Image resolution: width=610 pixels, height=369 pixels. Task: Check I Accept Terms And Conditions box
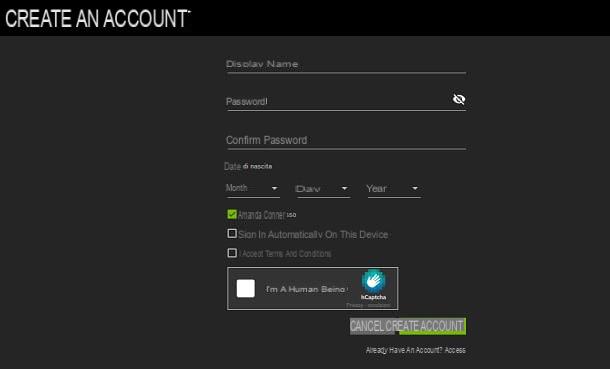coord(232,253)
